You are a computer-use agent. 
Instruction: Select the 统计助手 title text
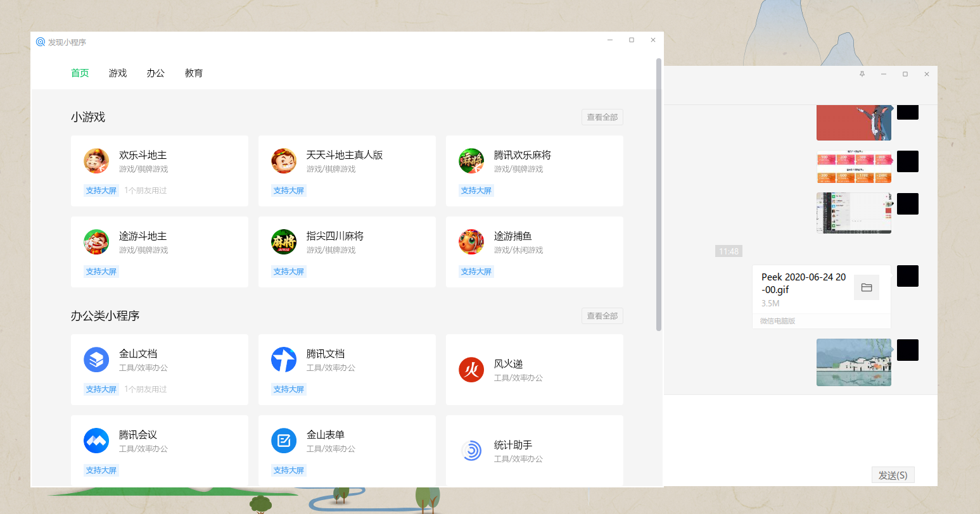513,445
